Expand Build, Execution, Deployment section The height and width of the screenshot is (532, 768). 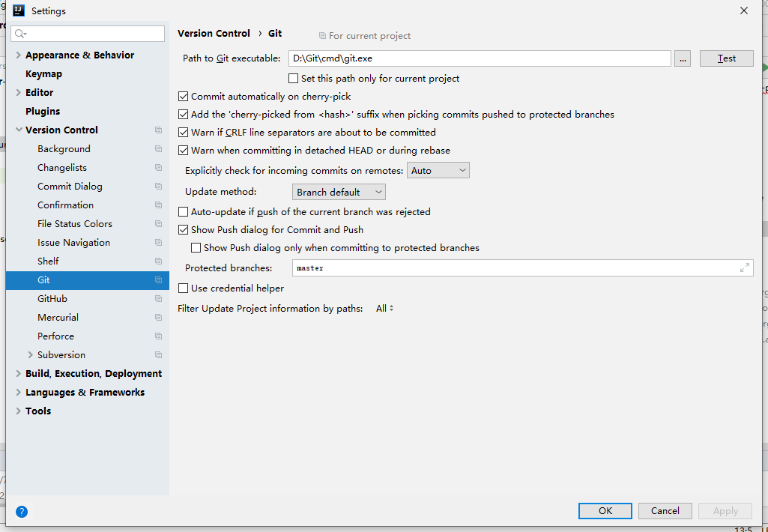18,373
